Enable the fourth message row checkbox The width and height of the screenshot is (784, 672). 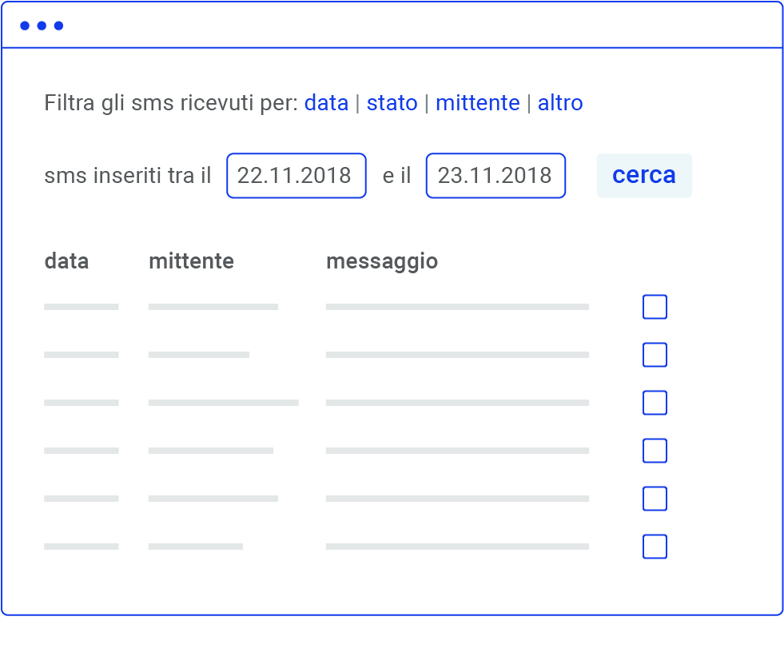655,451
